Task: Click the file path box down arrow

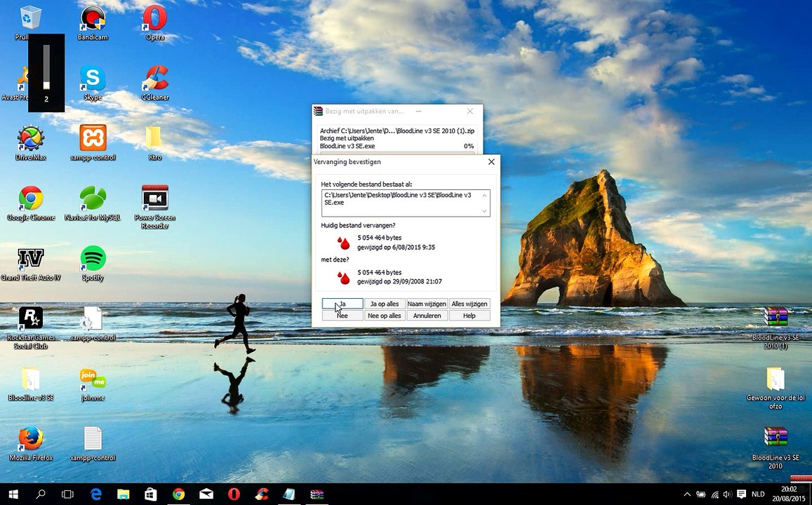Action: tap(485, 211)
